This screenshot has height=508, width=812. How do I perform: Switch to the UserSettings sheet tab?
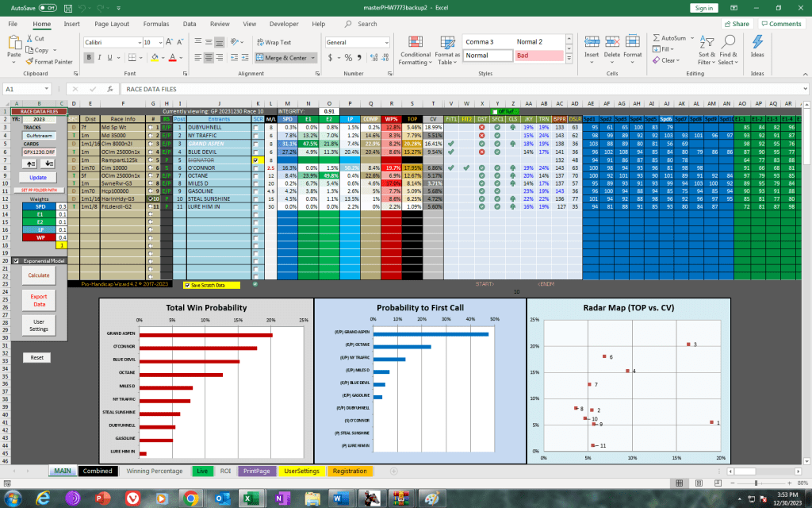[x=301, y=471]
